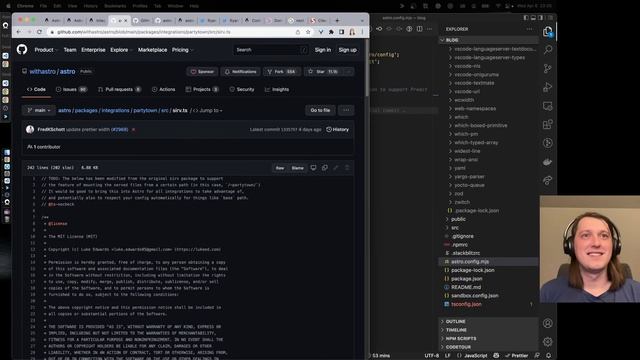Click Go to file button
Viewport: 640px width, 360px height.
click(320, 110)
